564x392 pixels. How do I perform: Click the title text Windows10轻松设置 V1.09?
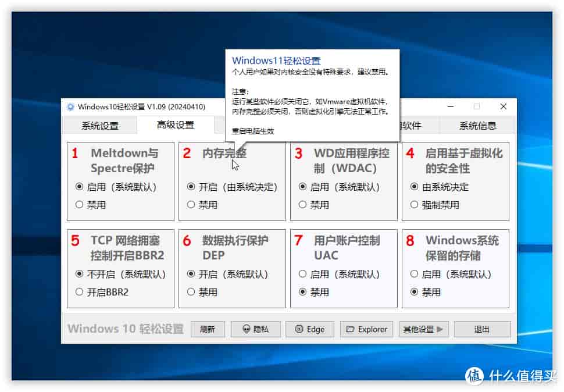click(x=141, y=107)
